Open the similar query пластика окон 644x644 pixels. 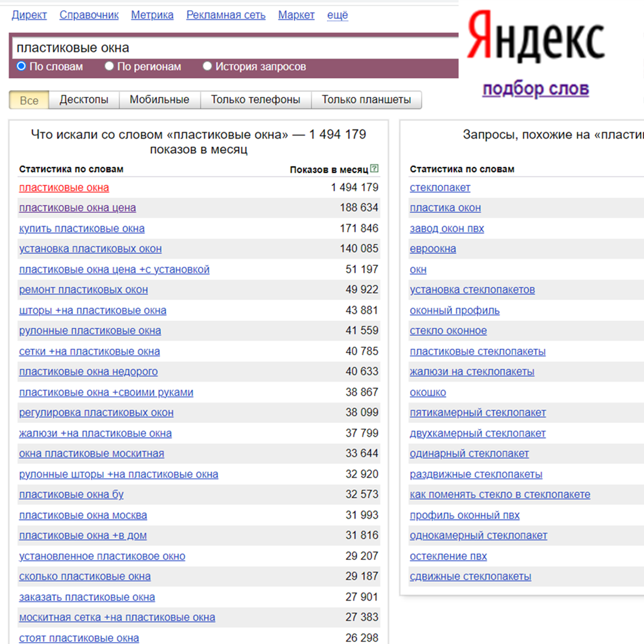[445, 208]
